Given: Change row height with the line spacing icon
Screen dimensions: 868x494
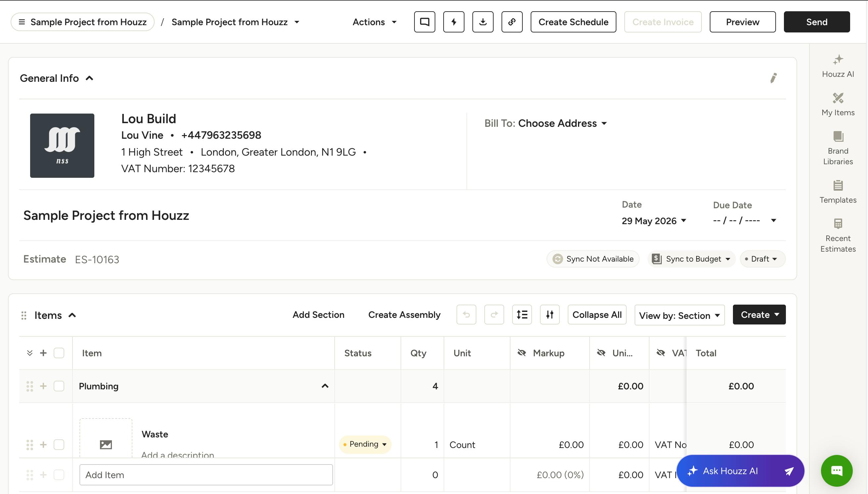Looking at the screenshot, I should [x=522, y=315].
